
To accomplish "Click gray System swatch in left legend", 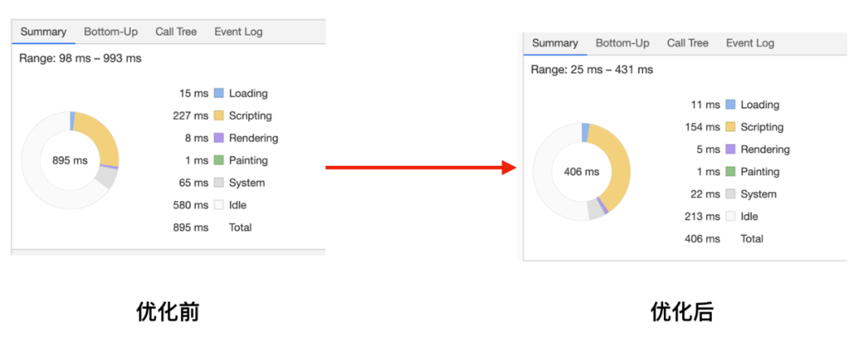I will [x=219, y=183].
